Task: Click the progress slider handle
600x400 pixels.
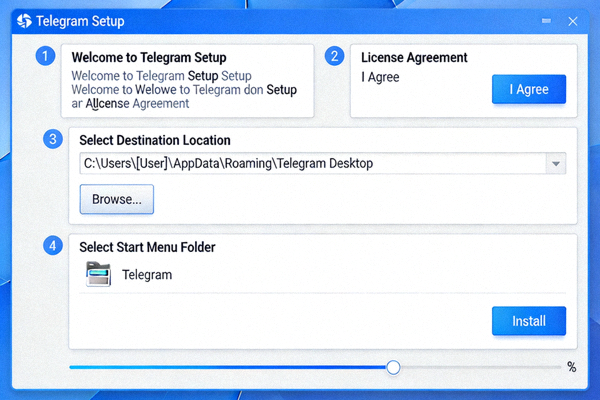Action: click(393, 367)
